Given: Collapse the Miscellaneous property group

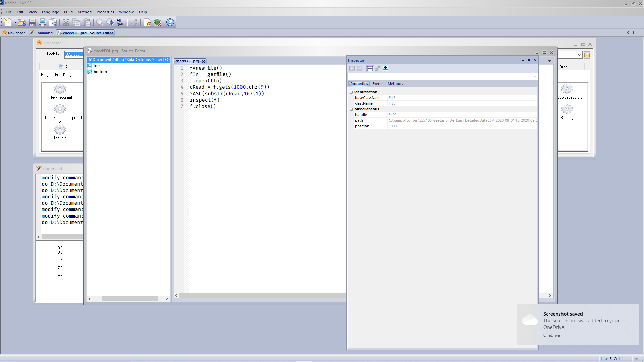Looking at the screenshot, I should [x=351, y=109].
